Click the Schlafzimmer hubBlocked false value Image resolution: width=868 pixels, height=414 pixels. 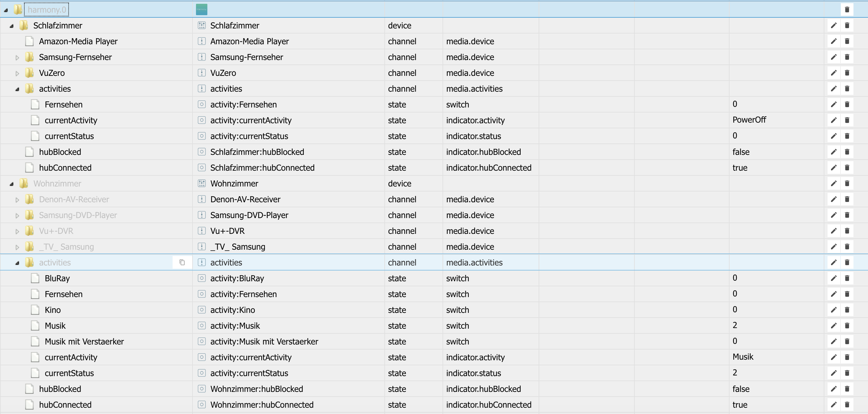[x=741, y=152]
